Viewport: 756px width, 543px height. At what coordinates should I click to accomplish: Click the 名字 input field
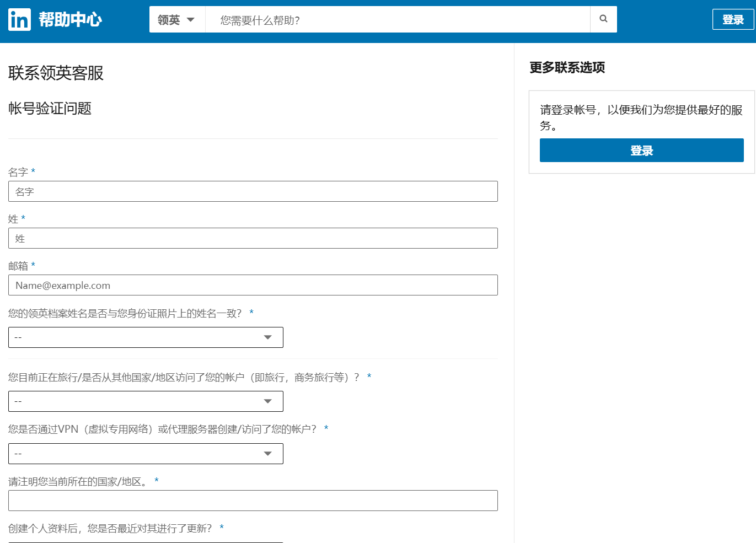coord(253,191)
